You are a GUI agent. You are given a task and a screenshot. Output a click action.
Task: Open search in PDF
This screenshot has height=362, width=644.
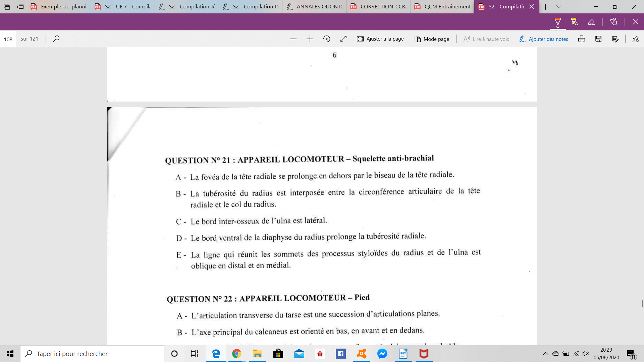(x=56, y=39)
